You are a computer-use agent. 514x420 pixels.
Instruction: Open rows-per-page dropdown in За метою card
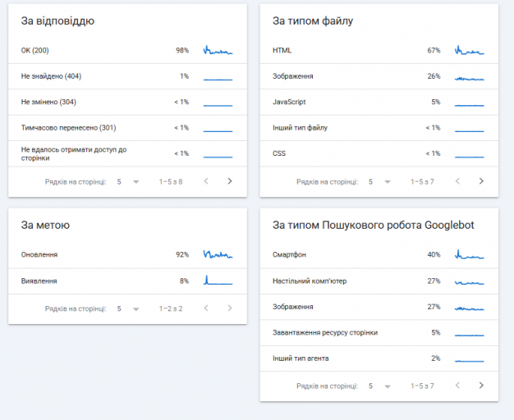[128, 308]
